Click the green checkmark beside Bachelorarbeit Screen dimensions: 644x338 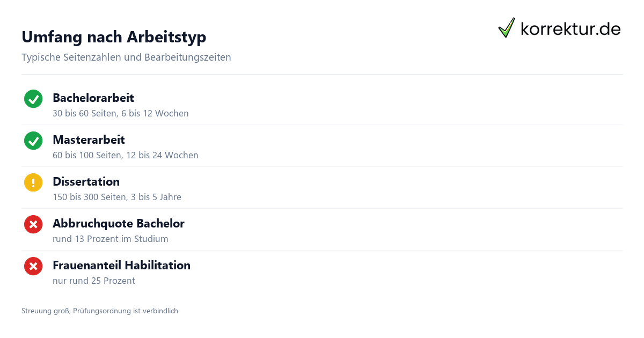(33, 99)
